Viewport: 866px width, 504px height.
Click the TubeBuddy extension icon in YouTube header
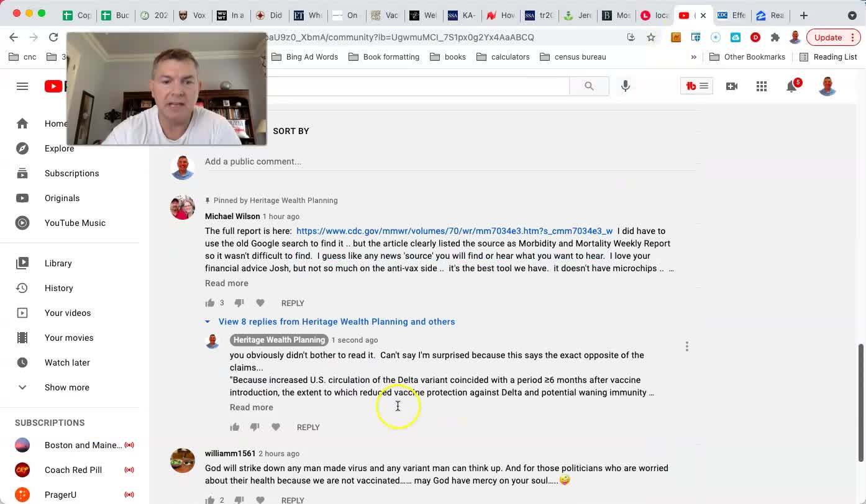698,86
